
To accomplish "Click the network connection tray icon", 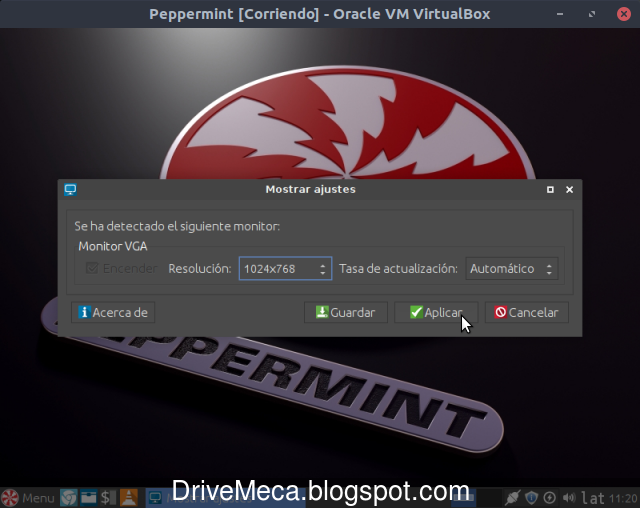I will point(512,498).
